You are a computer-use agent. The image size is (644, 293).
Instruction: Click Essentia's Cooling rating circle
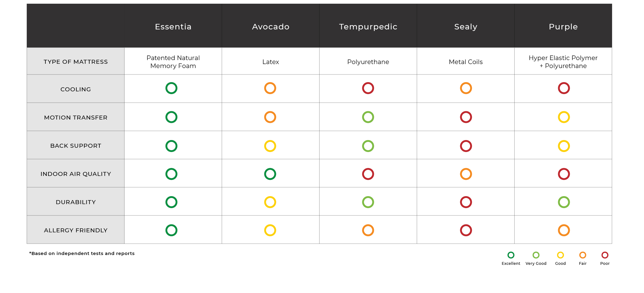point(171,88)
